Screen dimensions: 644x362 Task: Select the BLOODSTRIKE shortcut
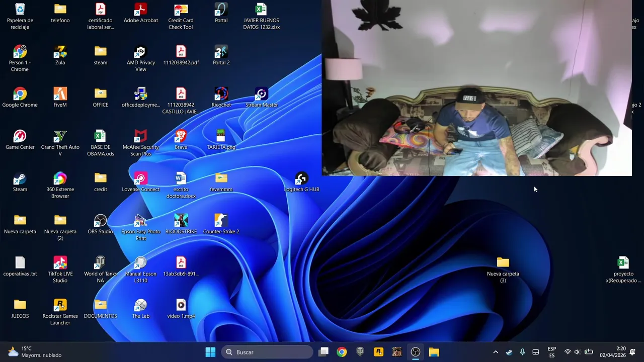tap(181, 224)
